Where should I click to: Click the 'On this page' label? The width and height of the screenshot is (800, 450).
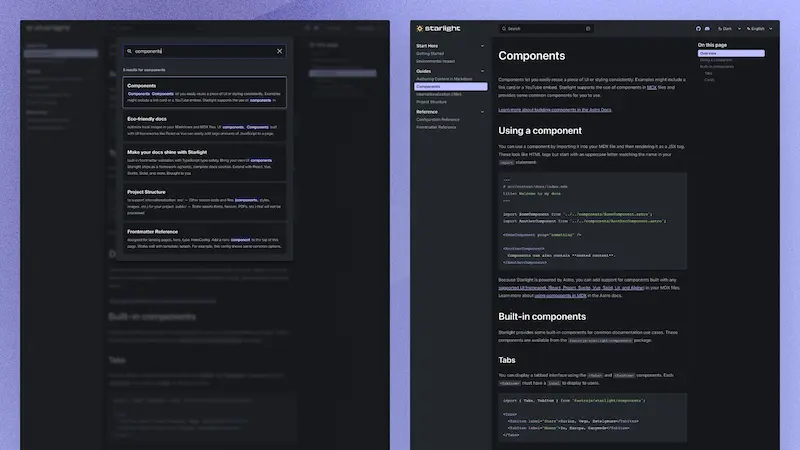coord(712,45)
